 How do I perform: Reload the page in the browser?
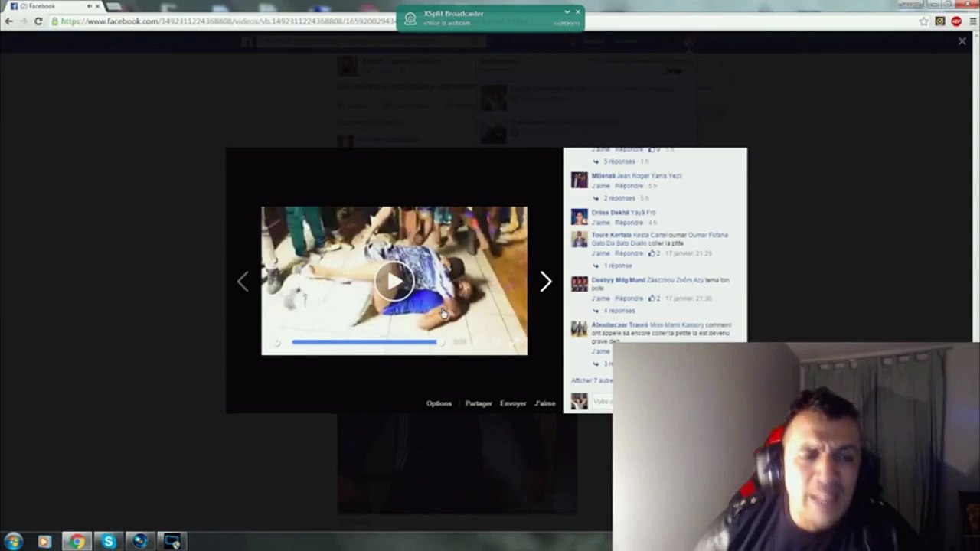tap(38, 21)
